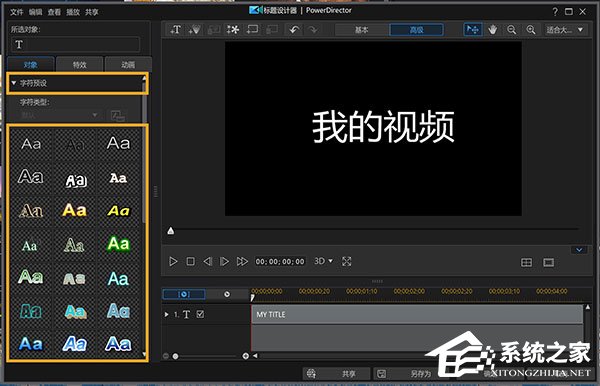Screen dimensions: 600x386
Task: Open the 查看 menu
Action: (x=54, y=12)
